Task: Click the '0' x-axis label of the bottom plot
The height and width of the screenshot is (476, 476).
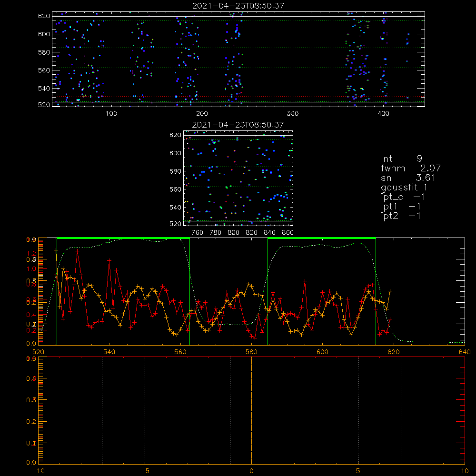Action: 251,471
